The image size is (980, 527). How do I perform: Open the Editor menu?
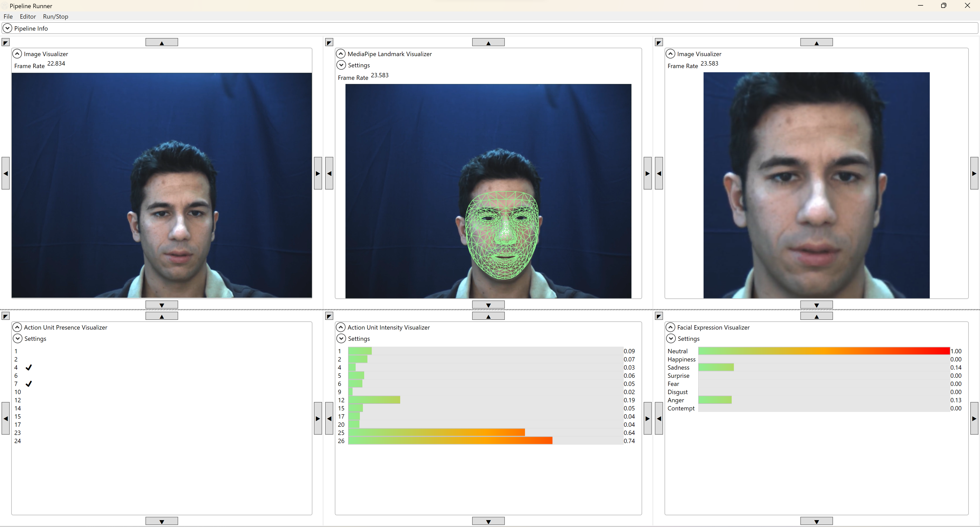pyautogui.click(x=28, y=16)
